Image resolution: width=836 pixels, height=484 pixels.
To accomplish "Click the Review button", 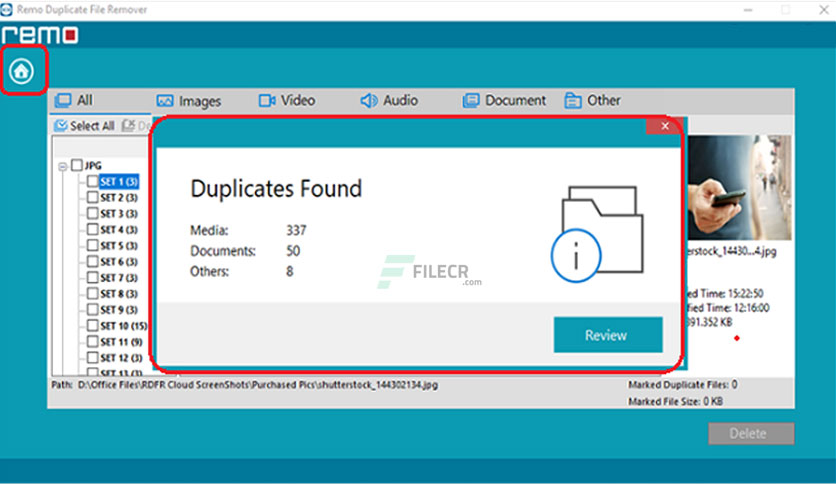I will click(608, 335).
